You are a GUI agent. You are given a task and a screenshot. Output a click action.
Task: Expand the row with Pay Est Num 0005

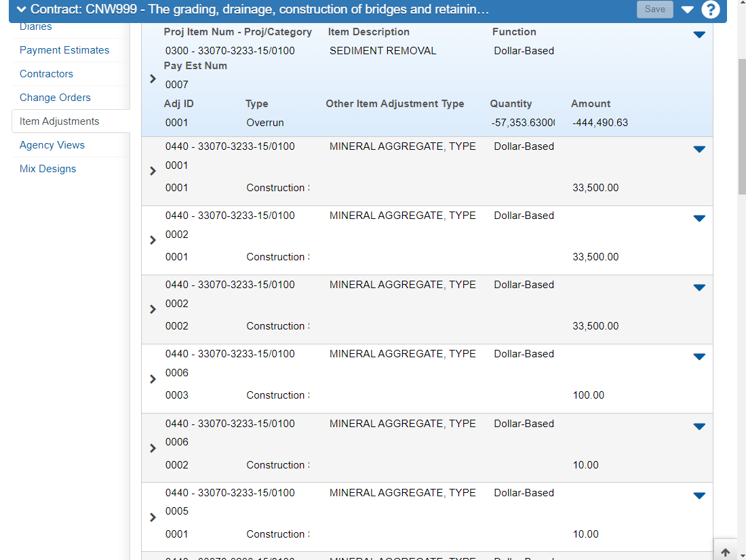[153, 517]
